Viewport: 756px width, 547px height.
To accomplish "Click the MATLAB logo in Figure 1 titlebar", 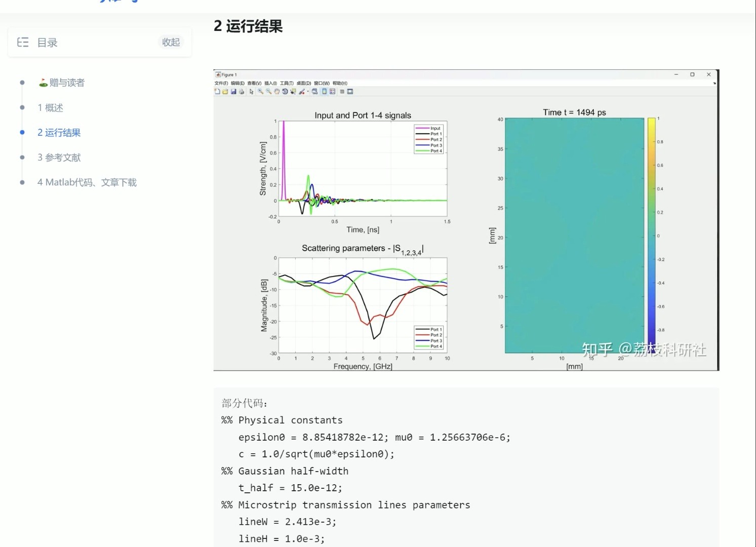I will coord(218,74).
